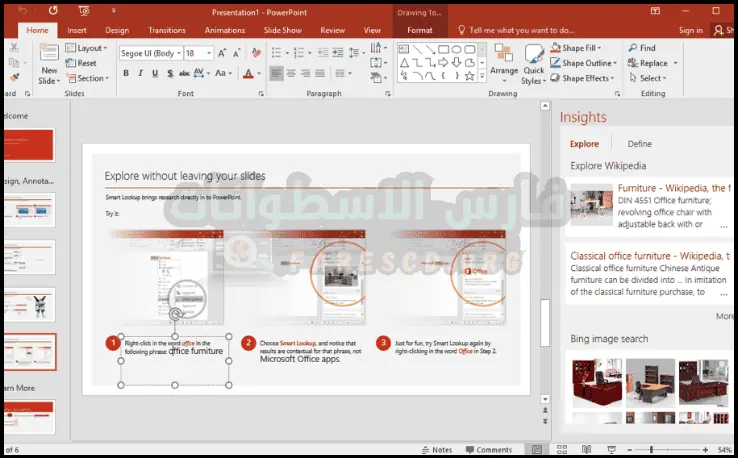Open Line Spacing options
Viewport: 738px width, 458px height.
click(x=356, y=52)
